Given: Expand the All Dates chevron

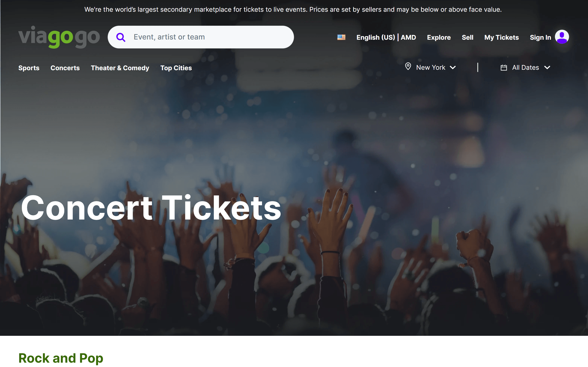Looking at the screenshot, I should click(547, 67).
